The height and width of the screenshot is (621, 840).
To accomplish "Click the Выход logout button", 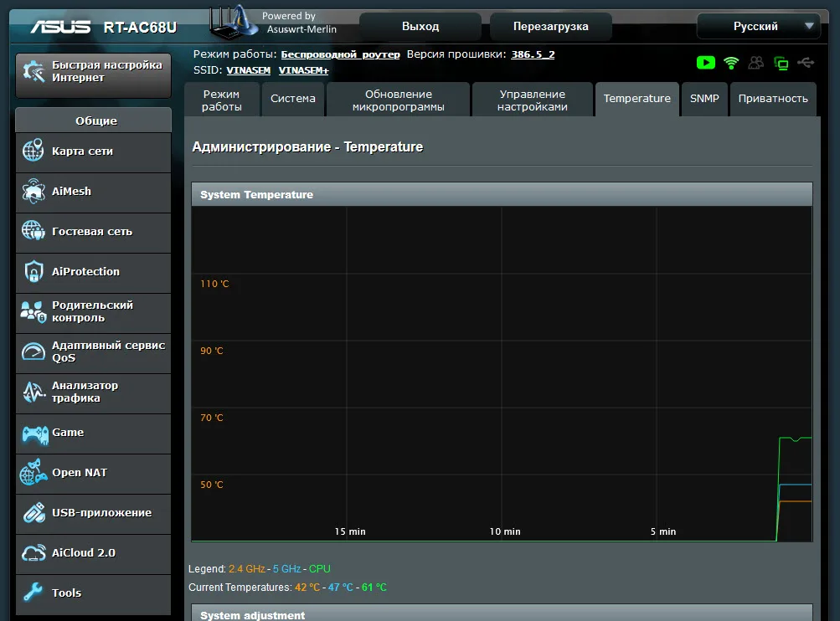I will 420,26.
